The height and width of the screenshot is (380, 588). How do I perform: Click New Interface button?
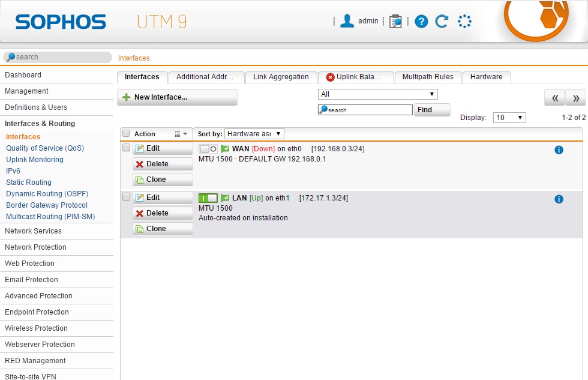click(x=177, y=97)
